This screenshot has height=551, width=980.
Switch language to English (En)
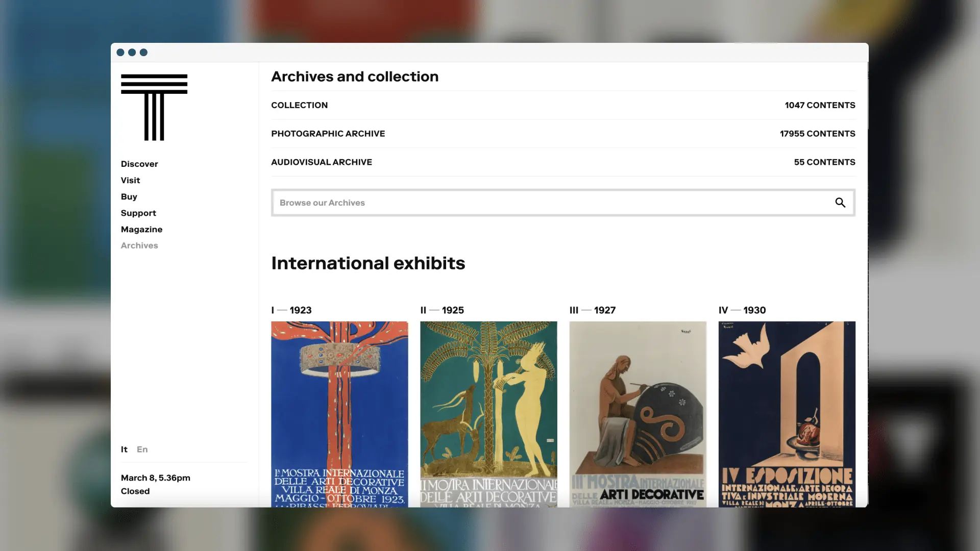click(x=142, y=449)
